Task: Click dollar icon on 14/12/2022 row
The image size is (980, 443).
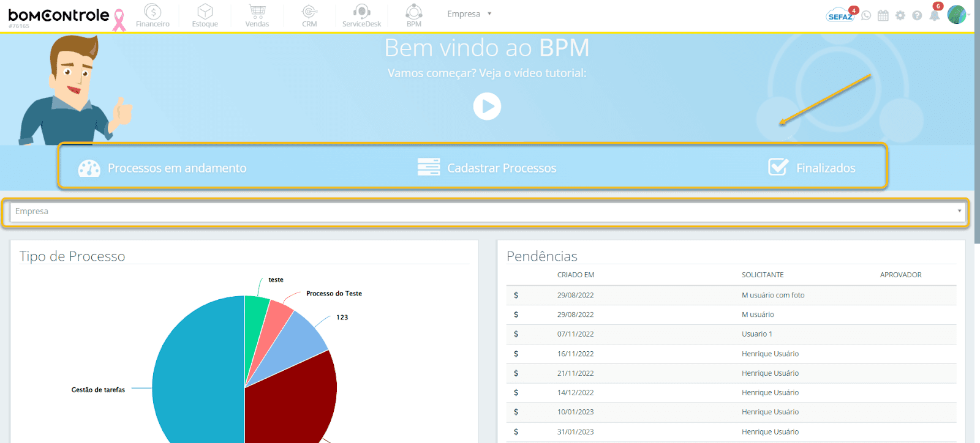Action: click(x=516, y=393)
